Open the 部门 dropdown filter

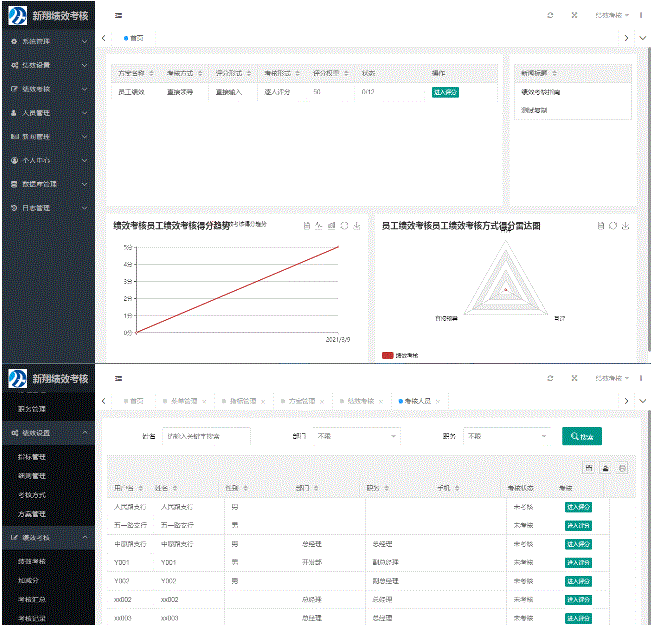(356, 436)
